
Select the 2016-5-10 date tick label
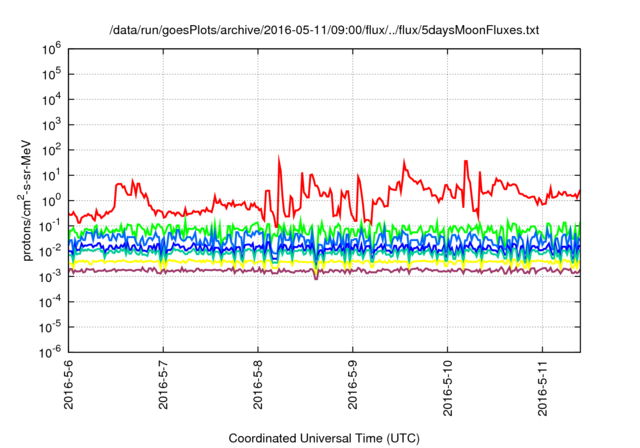coord(448,388)
